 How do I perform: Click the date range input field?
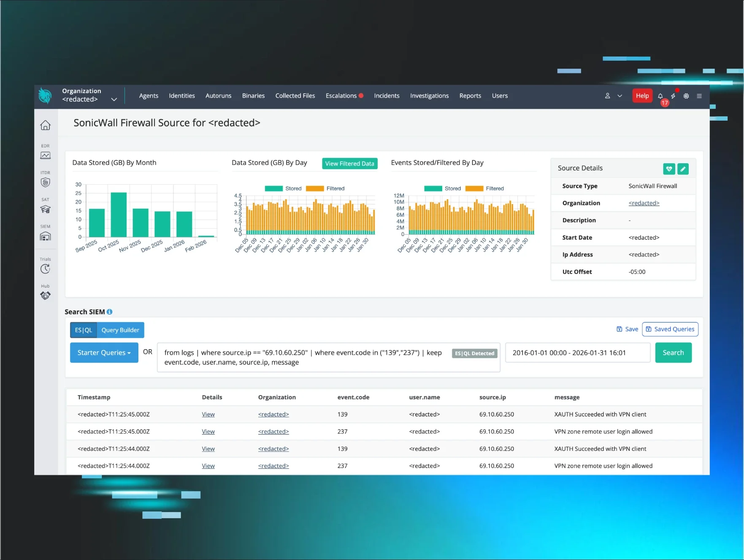(x=577, y=353)
